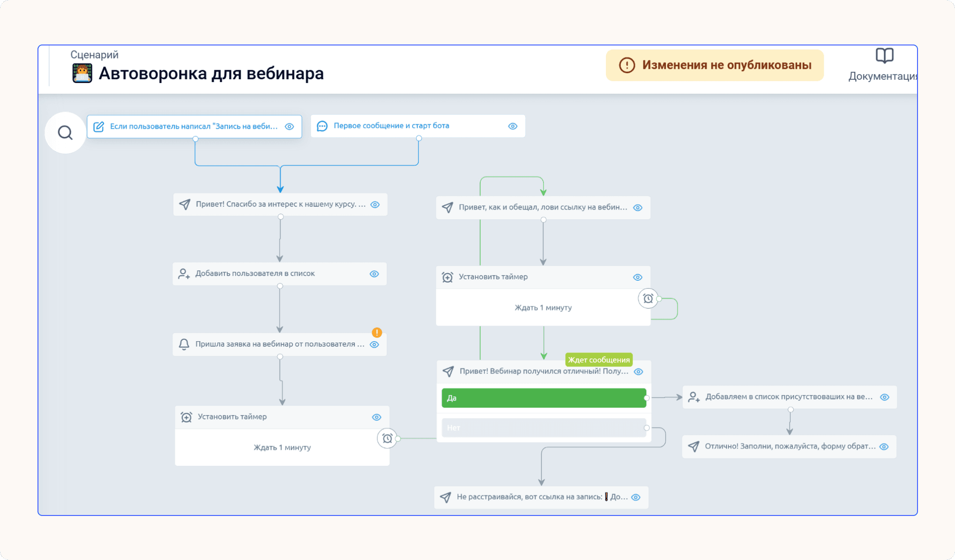
Task: Click chat bubble icon on 'Первое сообщение' block
Action: [322, 126]
